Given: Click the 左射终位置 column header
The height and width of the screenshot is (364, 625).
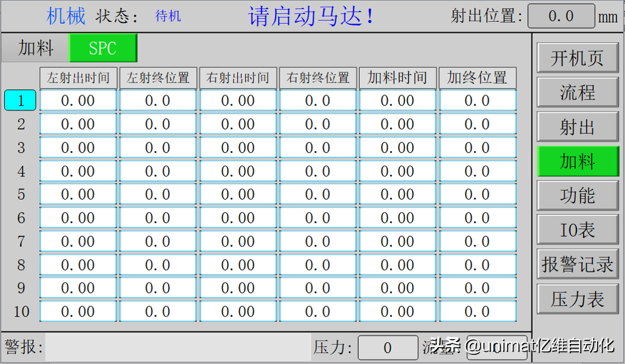Looking at the screenshot, I should [158, 78].
